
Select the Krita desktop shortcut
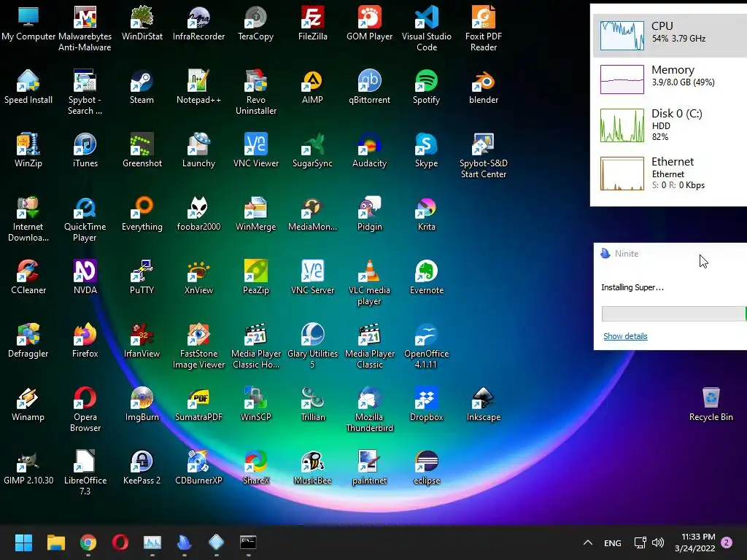tap(426, 214)
